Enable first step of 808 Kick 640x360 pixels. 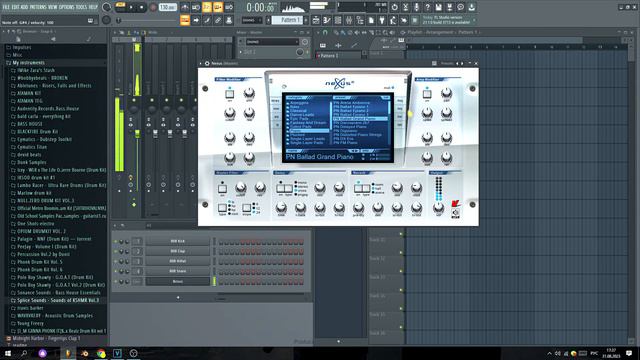(221, 242)
